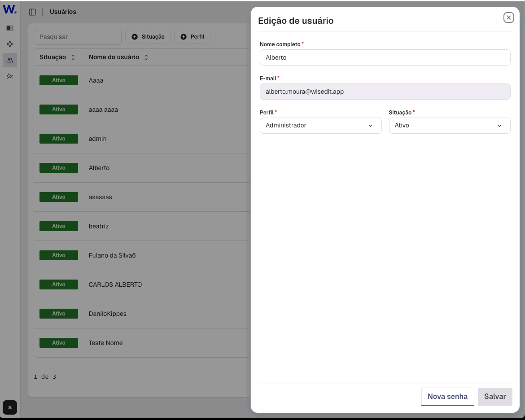This screenshot has height=420, width=525.
Task: Add a Perfil filter above the table
Action: coord(192,37)
